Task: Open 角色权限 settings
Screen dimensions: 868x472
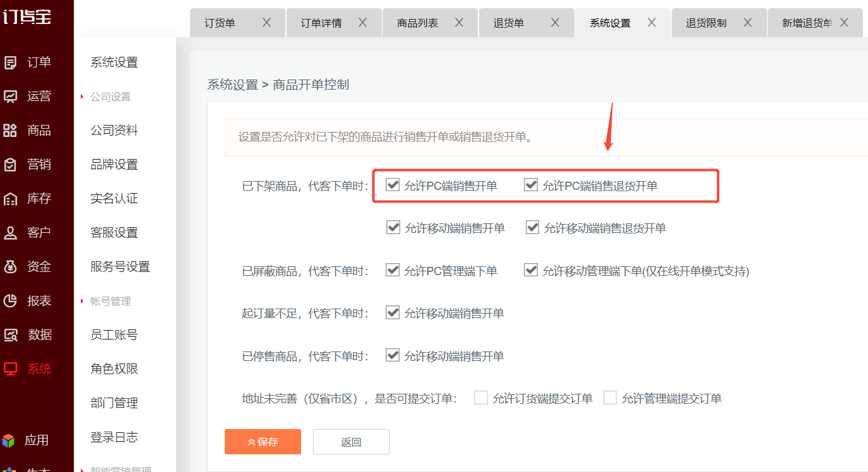Action: (114, 369)
